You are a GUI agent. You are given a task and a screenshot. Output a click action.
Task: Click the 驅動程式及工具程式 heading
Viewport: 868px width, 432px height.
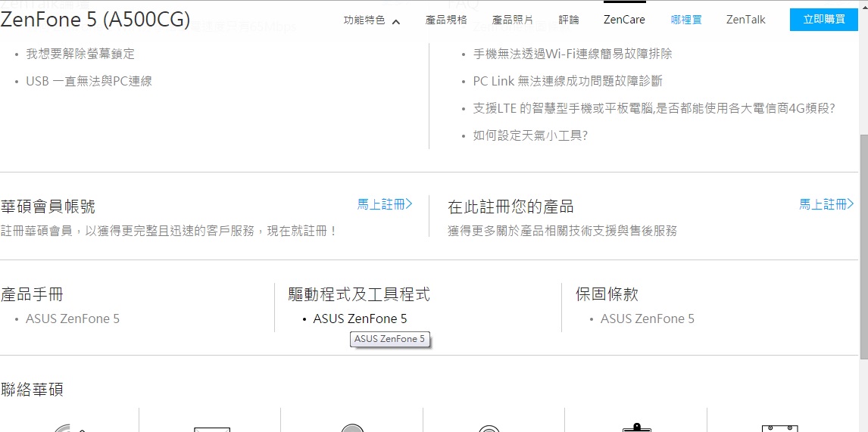[x=359, y=294]
